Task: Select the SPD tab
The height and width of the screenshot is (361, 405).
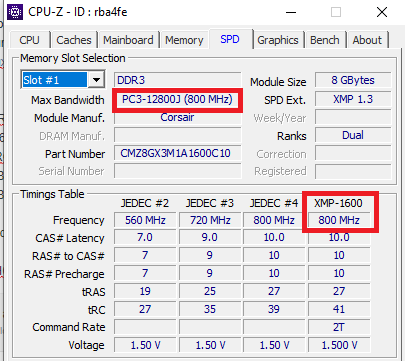Action: point(230,39)
